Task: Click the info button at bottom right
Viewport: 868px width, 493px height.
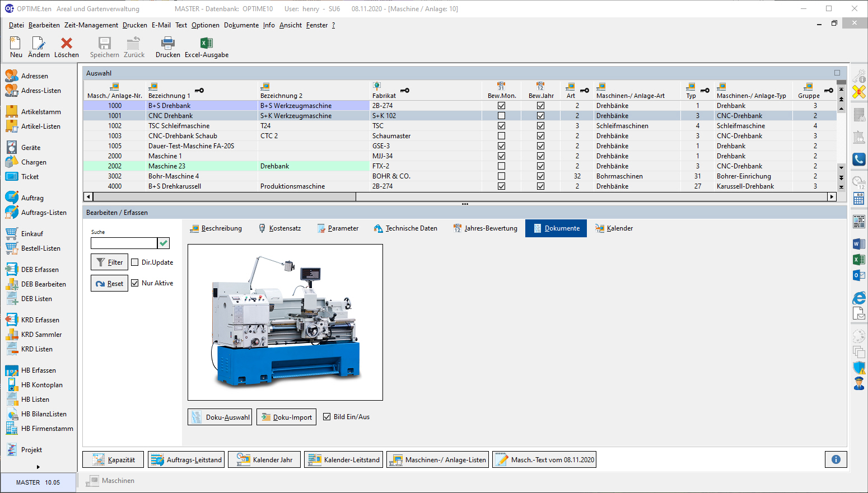Action: click(x=836, y=459)
